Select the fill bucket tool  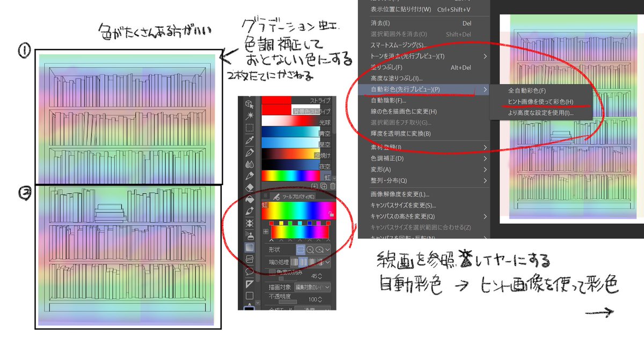click(250, 200)
